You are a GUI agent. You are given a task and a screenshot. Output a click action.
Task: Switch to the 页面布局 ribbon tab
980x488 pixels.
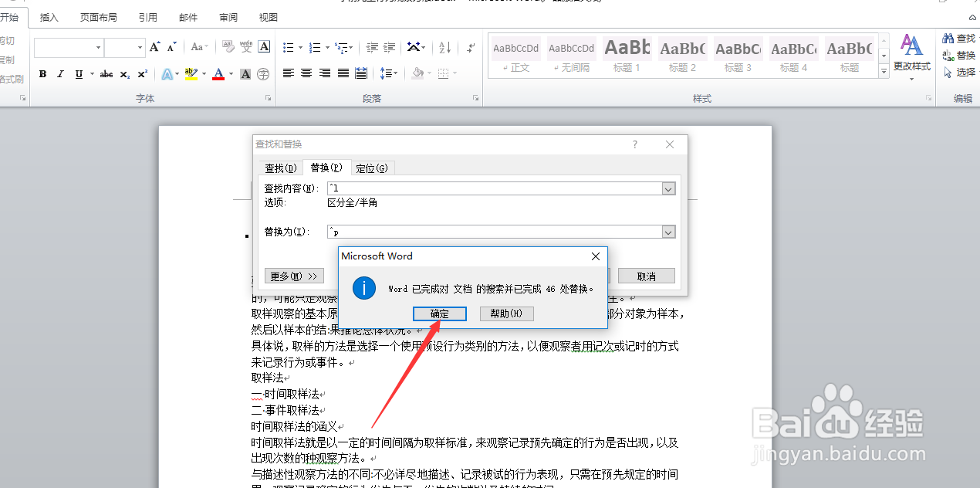pyautogui.click(x=99, y=17)
